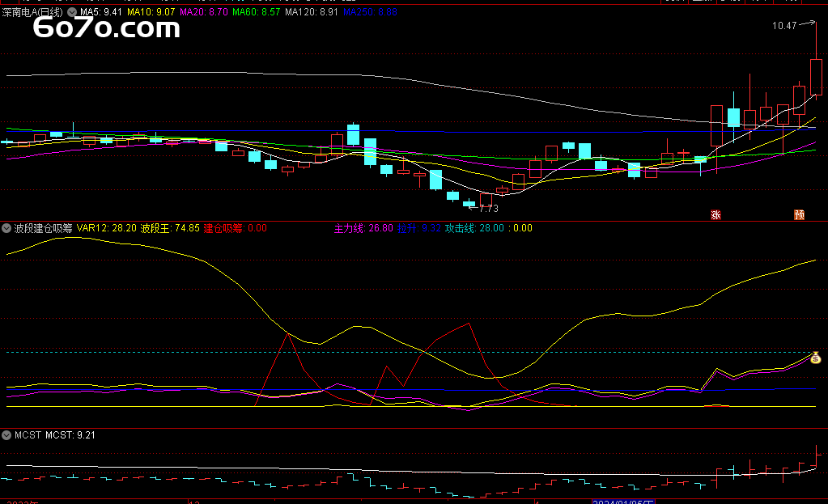Select the 深南电A(日线) chart title
This screenshot has height=504, width=828.
tap(32, 12)
